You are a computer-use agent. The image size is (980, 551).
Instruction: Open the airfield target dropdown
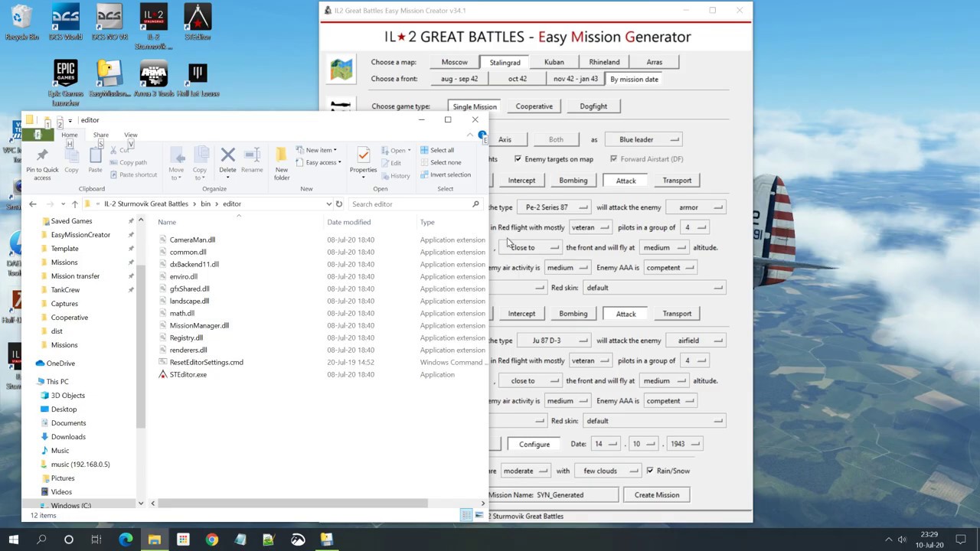click(695, 341)
